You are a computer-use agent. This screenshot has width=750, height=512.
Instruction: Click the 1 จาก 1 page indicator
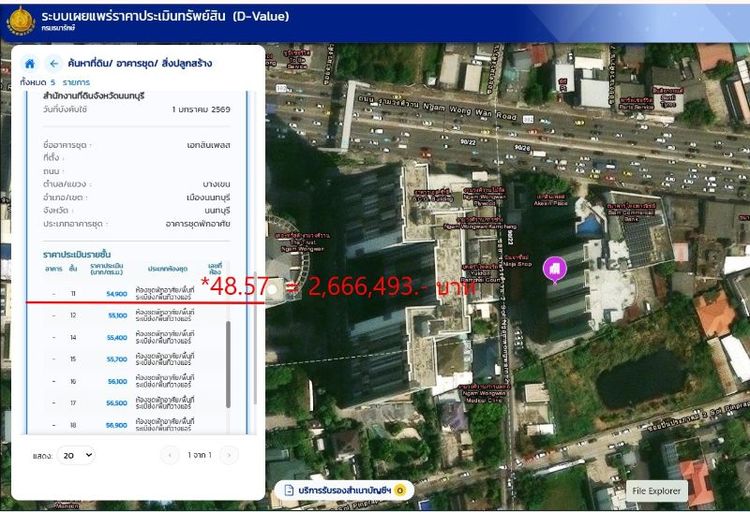click(199, 455)
